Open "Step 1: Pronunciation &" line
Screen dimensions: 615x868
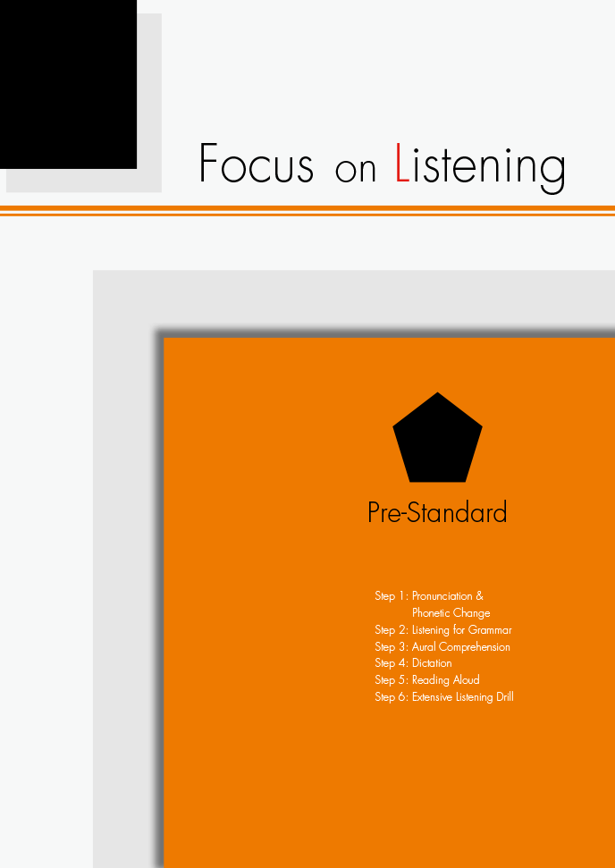tap(429, 596)
